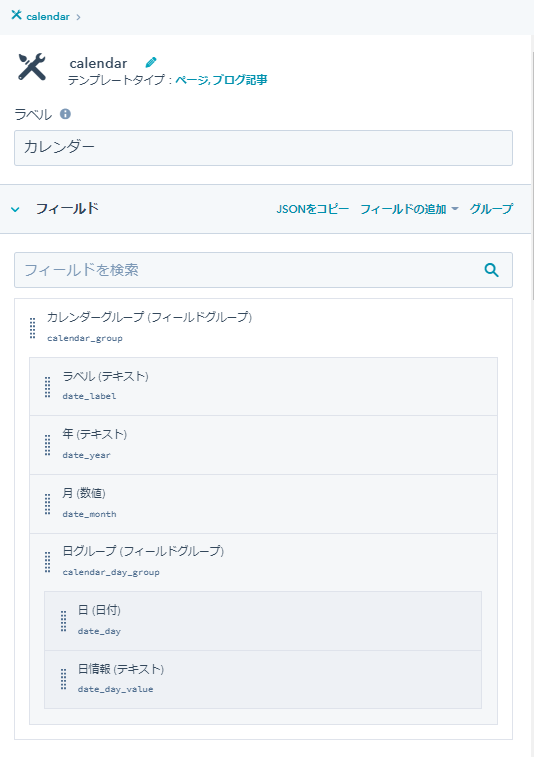Click the drag handle for date_month field
The image size is (534, 757).
[47, 504]
